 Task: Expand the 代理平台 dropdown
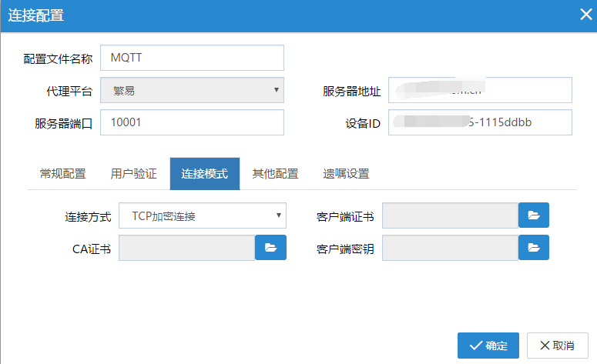tap(193, 91)
